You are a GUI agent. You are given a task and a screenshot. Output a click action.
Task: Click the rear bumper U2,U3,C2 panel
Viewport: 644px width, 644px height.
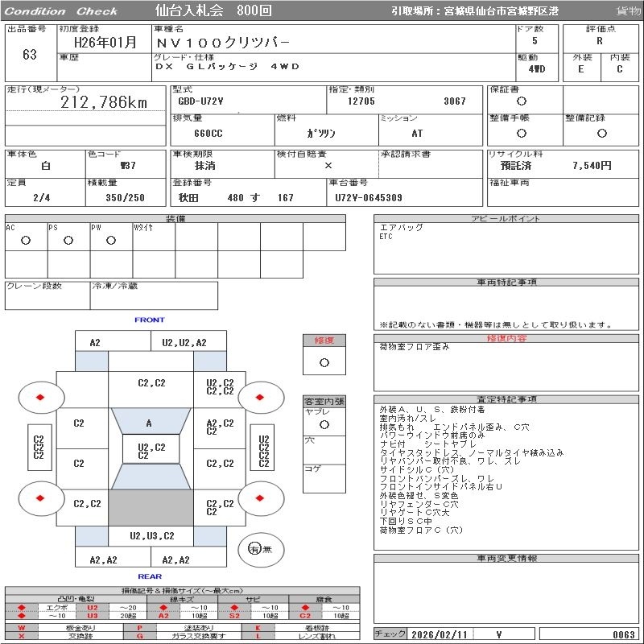151,536
